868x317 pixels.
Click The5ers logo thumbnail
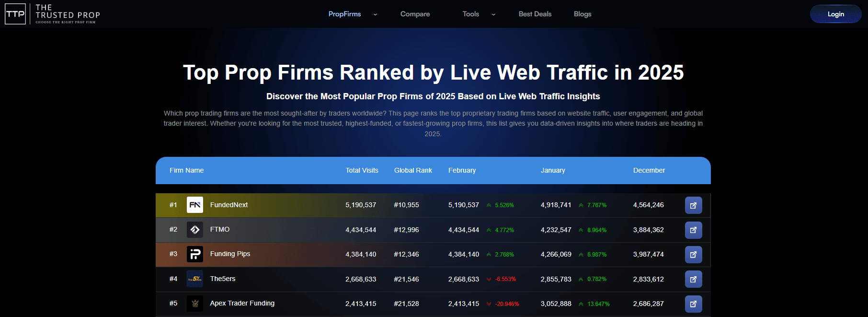point(195,279)
